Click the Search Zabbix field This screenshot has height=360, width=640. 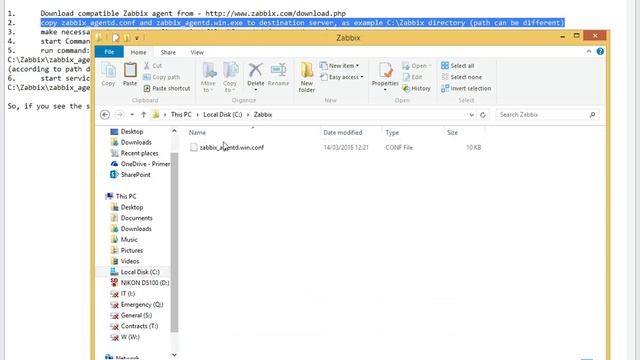pyautogui.click(x=547, y=115)
